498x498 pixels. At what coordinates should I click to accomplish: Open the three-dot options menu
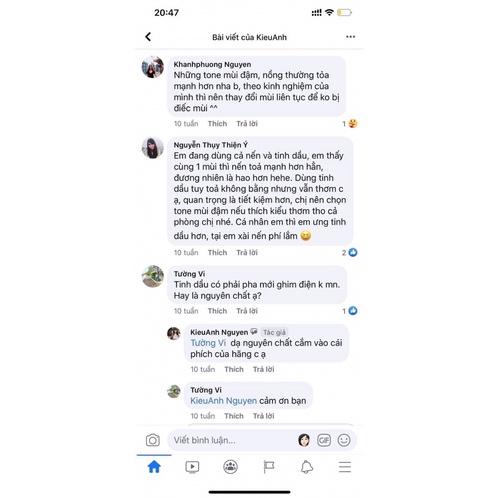pos(350,37)
